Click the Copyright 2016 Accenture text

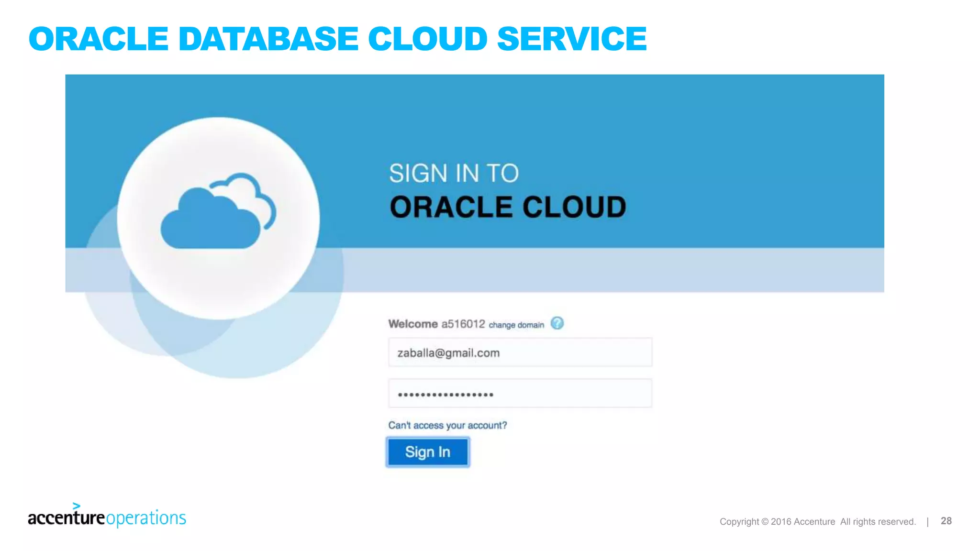[818, 521]
